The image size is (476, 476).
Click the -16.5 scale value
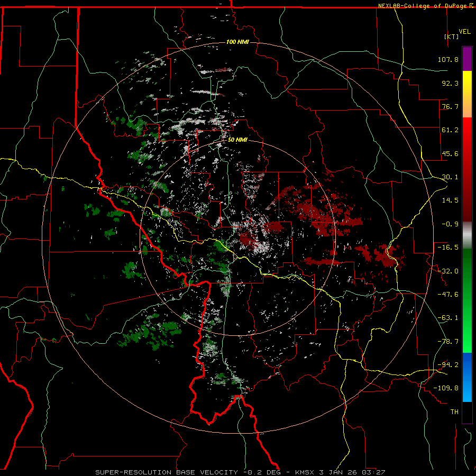pos(448,248)
